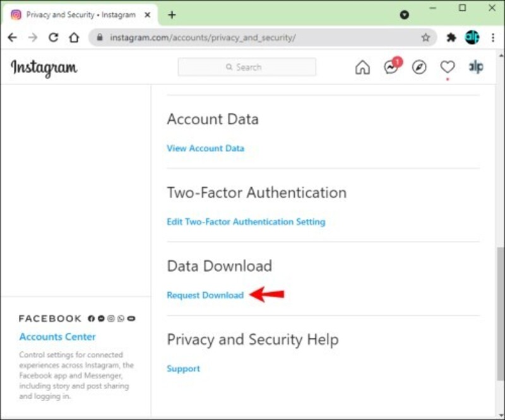This screenshot has width=505, height=420.
Task: Go back to previous page
Action: pos(13,38)
